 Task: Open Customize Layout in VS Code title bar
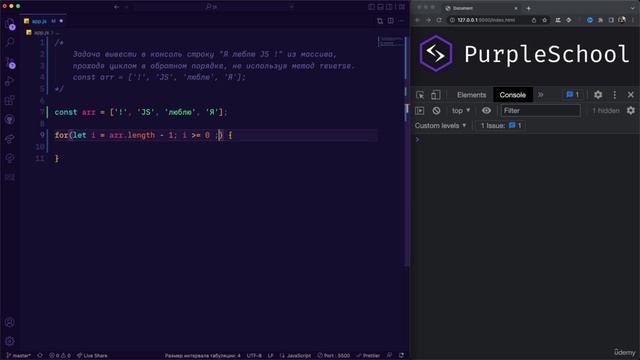coord(402,7)
